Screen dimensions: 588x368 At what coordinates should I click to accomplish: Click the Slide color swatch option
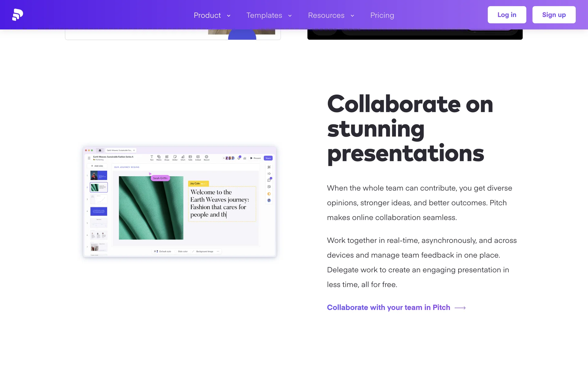click(181, 251)
